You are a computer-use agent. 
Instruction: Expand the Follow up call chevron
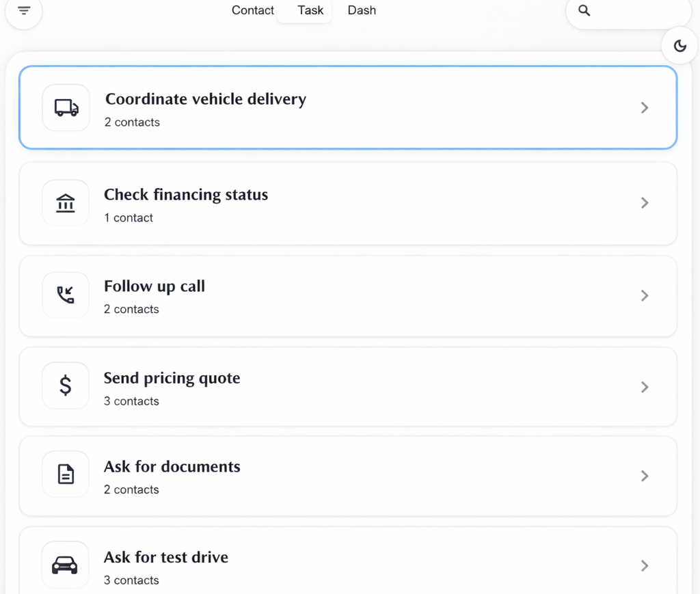click(x=644, y=295)
